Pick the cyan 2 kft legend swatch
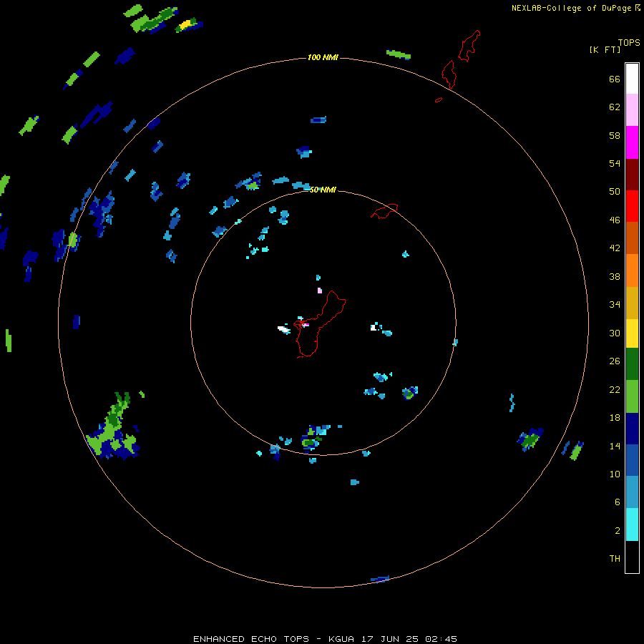The height and width of the screenshot is (644, 644). tap(632, 525)
